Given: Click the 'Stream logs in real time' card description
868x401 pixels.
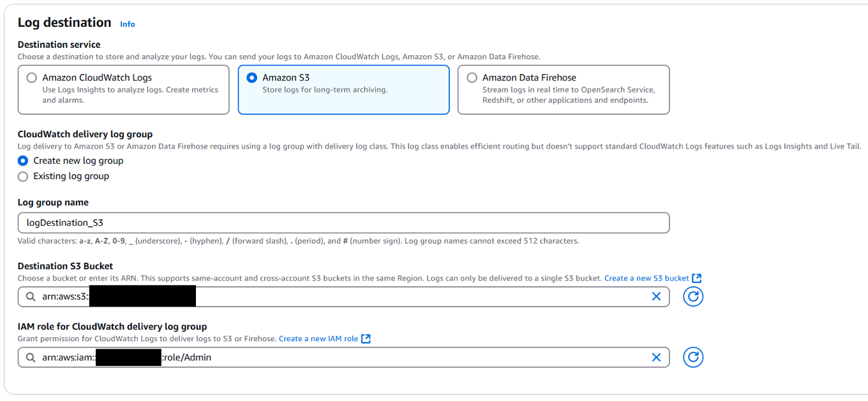Looking at the screenshot, I should pos(568,95).
